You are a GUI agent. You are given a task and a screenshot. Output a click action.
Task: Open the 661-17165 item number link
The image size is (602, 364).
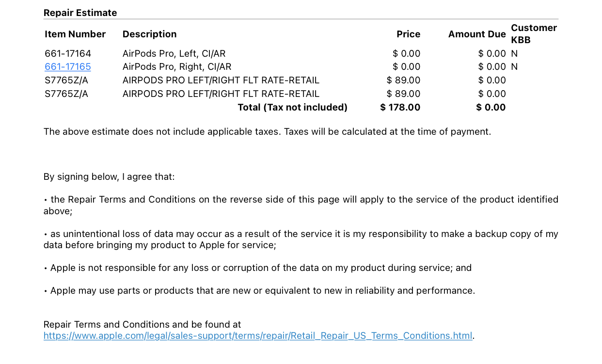click(68, 67)
